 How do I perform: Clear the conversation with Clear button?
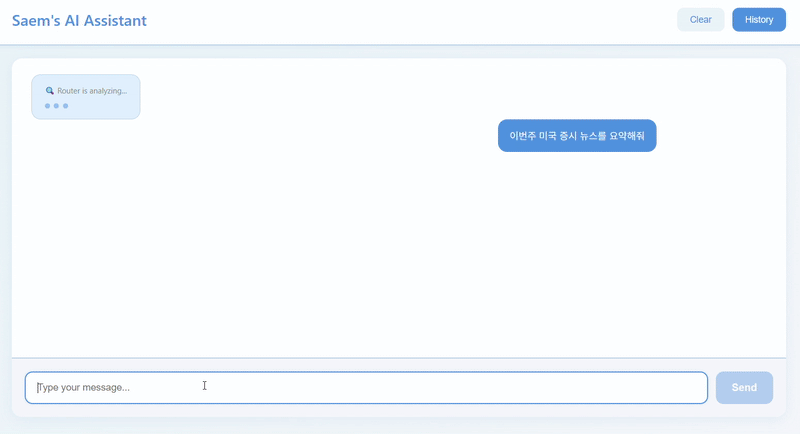pos(701,19)
